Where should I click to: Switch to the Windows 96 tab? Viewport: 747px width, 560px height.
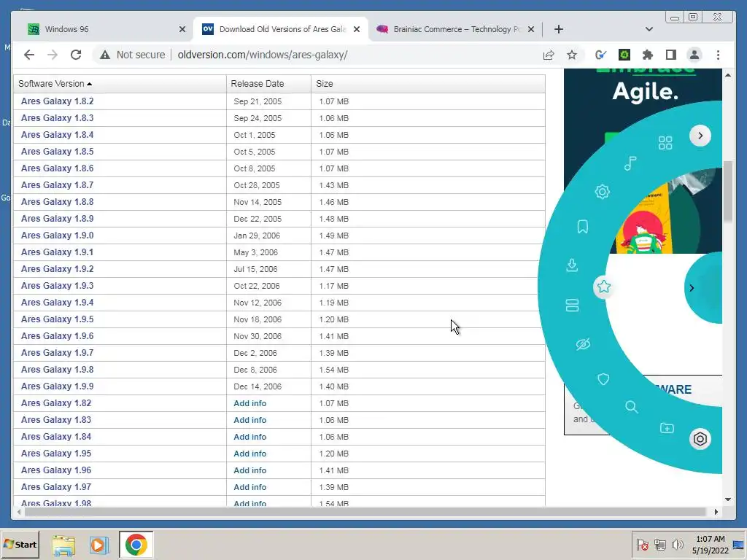[x=105, y=29]
